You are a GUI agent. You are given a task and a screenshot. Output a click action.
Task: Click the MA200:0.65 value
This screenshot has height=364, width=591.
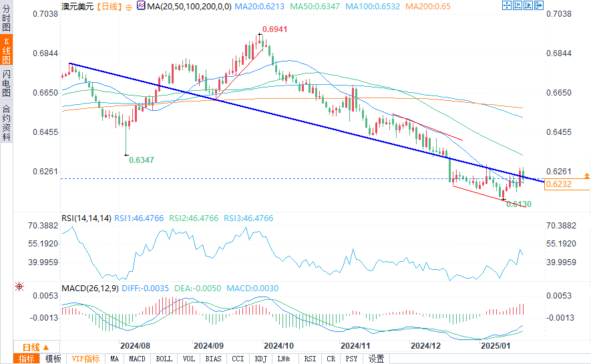428,7
